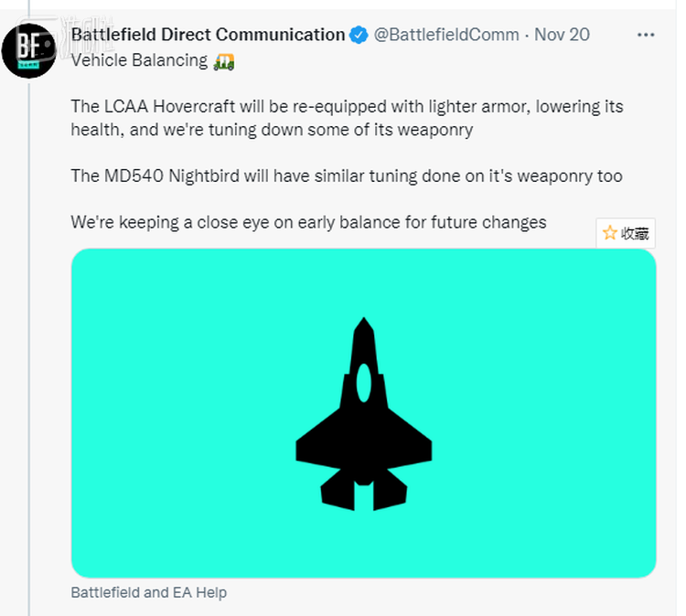The width and height of the screenshot is (686, 616).
Task: Open the Nov 20 timestamp link
Action: pos(562,36)
